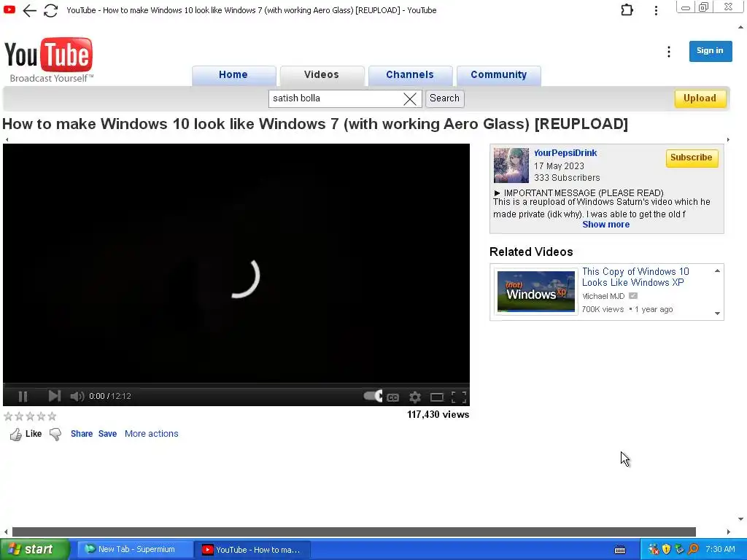
Task: Go to the Home tab
Action: (x=233, y=75)
